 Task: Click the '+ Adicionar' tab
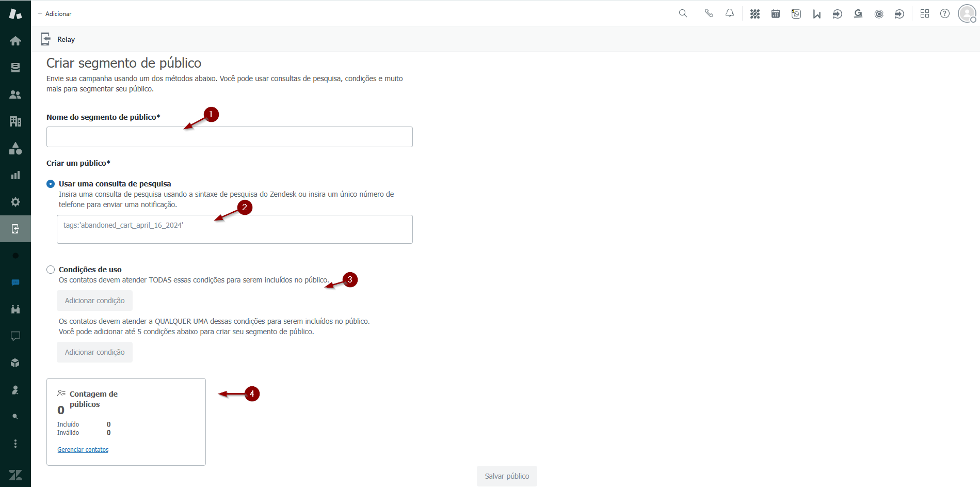(x=55, y=13)
